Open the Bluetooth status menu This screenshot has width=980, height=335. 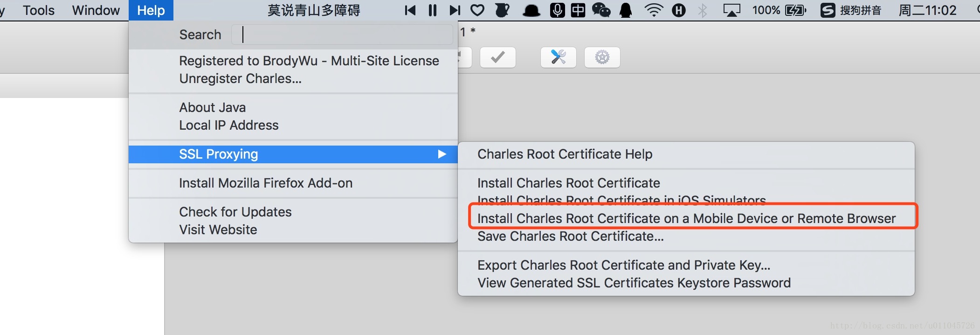pos(703,10)
